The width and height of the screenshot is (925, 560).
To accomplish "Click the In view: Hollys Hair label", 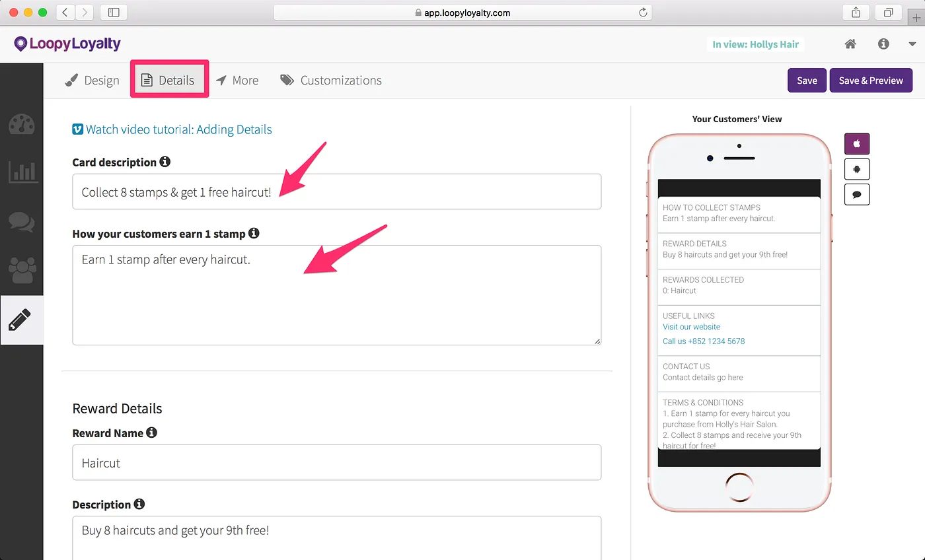I will click(755, 44).
